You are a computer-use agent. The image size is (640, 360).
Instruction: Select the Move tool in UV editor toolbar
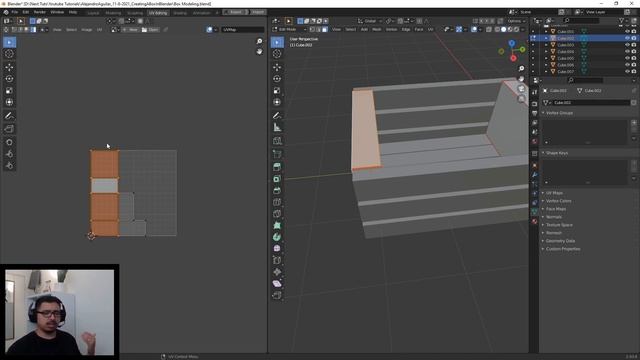point(9,67)
